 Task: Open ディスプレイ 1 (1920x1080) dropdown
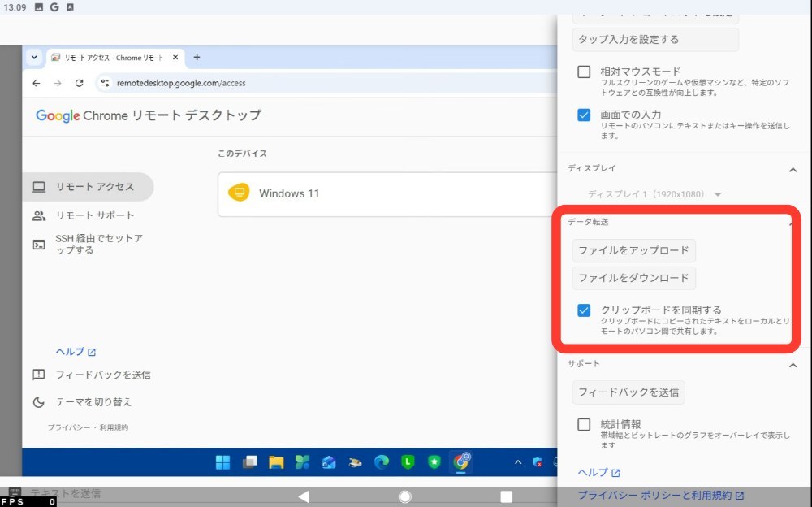(654, 194)
